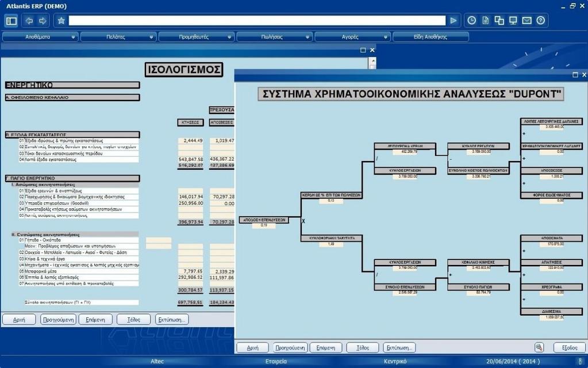Click the ΣΥΝΟΛΟ ΕΠΕΝΔΥΣΕΩΝ node
The image size is (588, 368).
405,287
